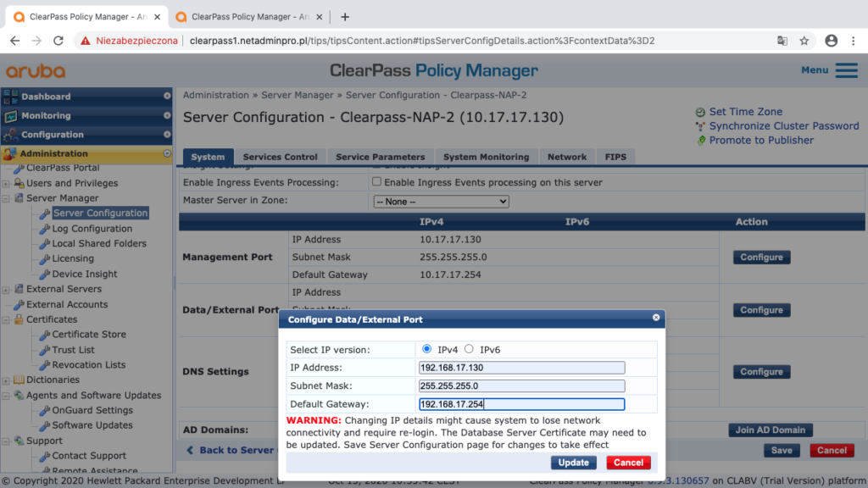The height and width of the screenshot is (488, 868).
Task: Switch to System Monitoring tab
Action: (486, 157)
